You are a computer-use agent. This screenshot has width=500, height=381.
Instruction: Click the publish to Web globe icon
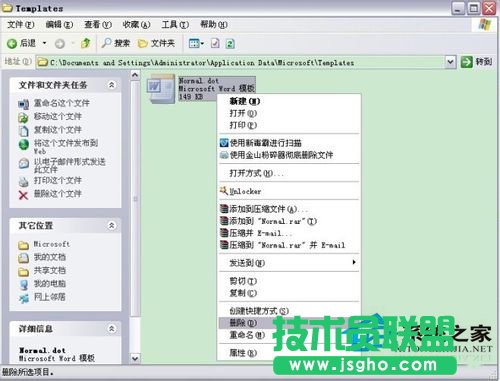[23, 144]
